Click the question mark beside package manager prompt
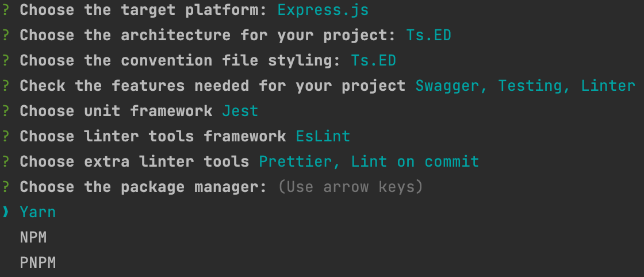Image resolution: width=644 pixels, height=277 pixels. tap(5, 187)
